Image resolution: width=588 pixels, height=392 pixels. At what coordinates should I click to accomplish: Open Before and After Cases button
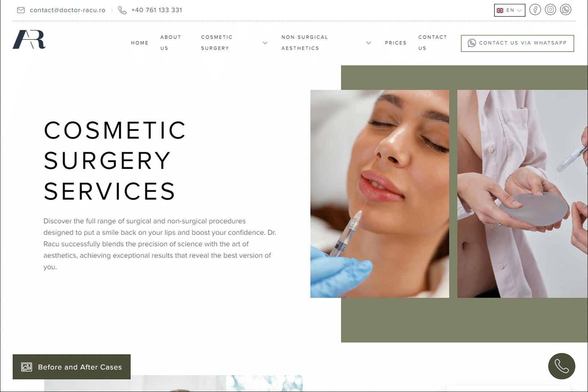72,367
